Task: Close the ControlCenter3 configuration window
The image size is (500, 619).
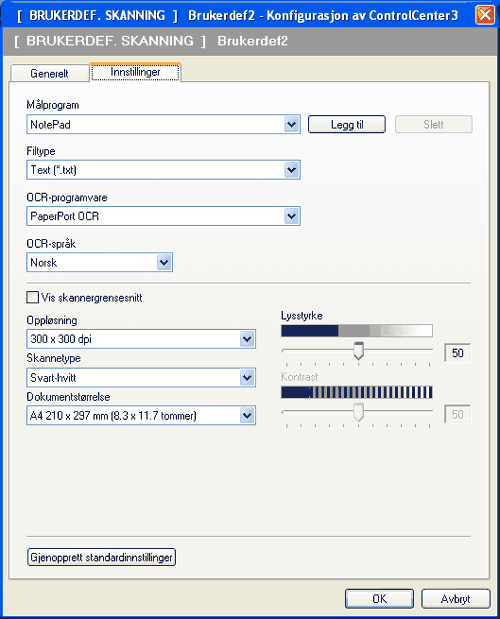Action: tap(485, 15)
